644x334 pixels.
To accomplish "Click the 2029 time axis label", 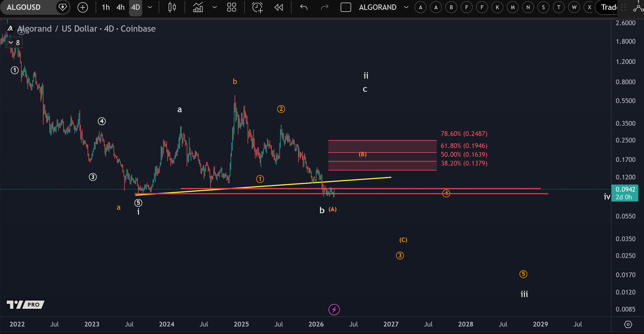I will click(x=540, y=324).
